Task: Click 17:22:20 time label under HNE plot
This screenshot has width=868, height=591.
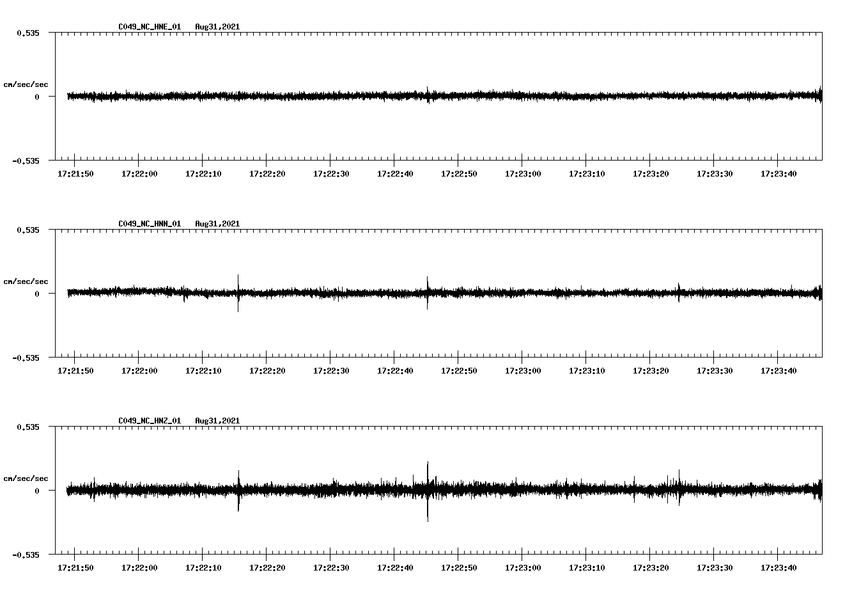Action: [267, 173]
